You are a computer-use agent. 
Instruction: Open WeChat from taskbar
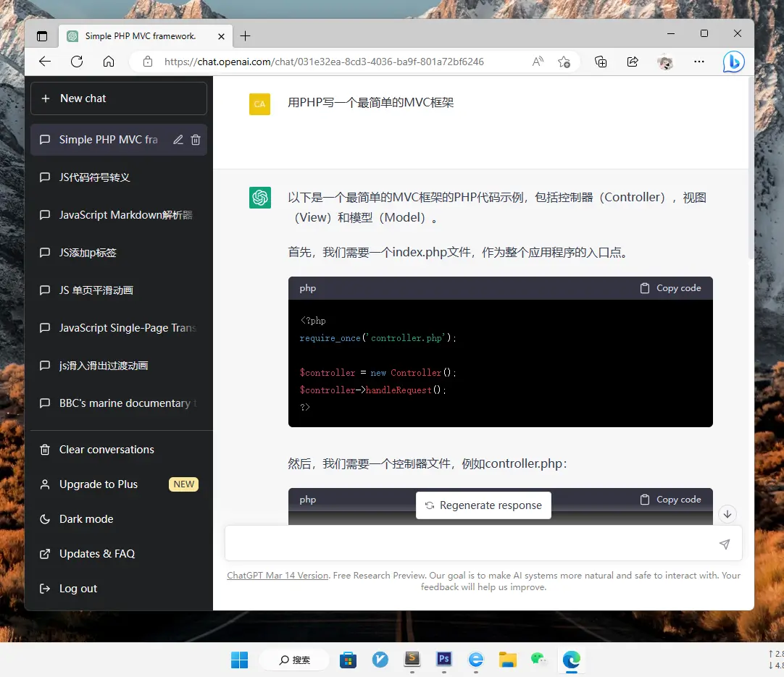(539, 660)
